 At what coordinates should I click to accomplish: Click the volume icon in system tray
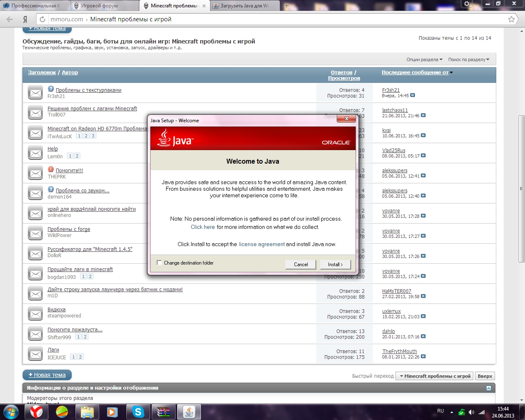click(x=471, y=412)
